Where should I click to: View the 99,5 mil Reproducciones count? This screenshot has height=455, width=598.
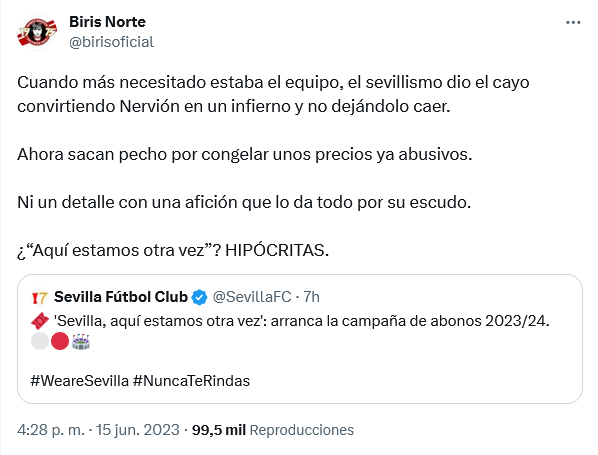click(273, 430)
